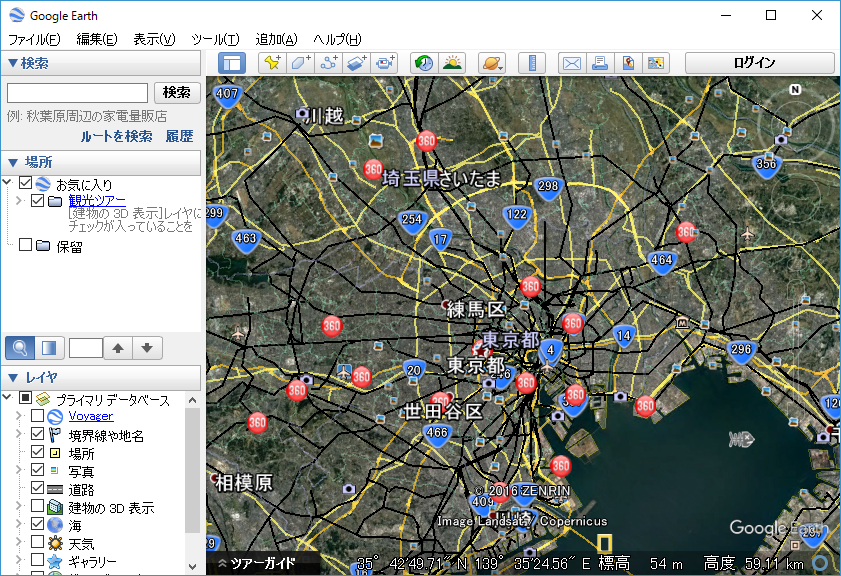Click the transparency panel button in Places
This screenshot has height=576, width=841.
[49, 348]
